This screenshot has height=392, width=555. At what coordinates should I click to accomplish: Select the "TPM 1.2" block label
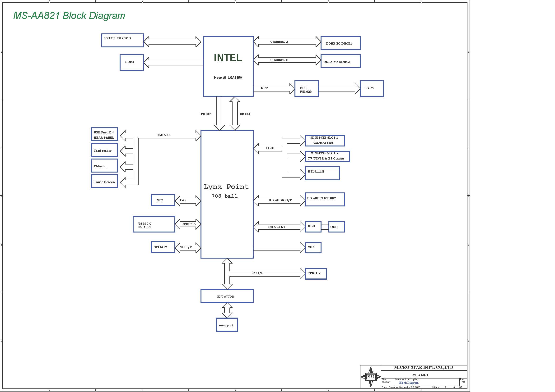tap(314, 273)
